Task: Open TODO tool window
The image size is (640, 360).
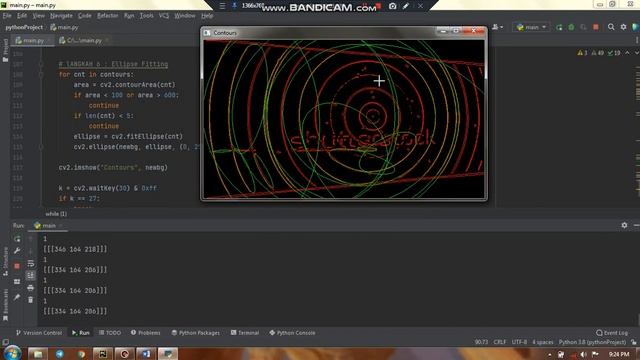Action: [x=110, y=333]
